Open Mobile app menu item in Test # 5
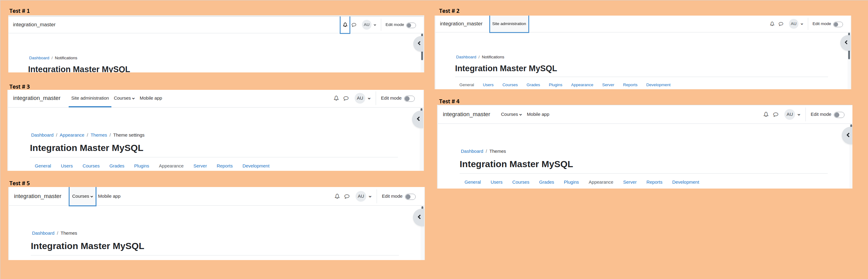This screenshot has width=868, height=279. [x=109, y=196]
